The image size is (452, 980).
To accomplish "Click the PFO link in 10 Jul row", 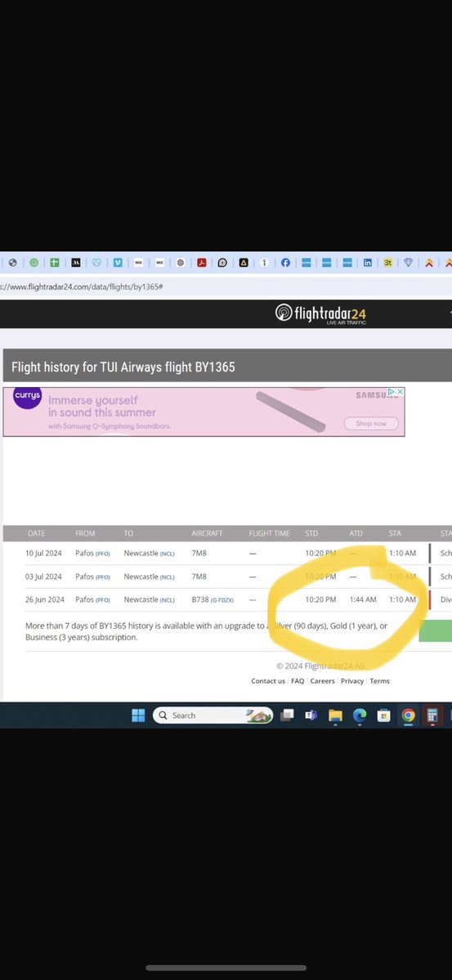I will [x=103, y=553].
